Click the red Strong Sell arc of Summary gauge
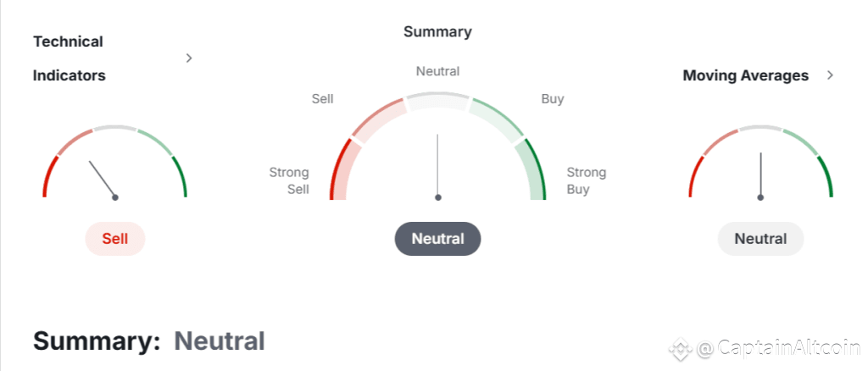 (338, 169)
